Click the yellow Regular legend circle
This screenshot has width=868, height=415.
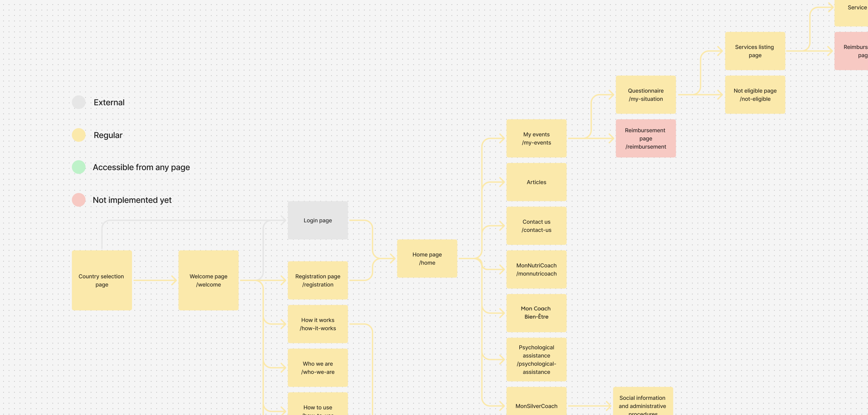79,135
